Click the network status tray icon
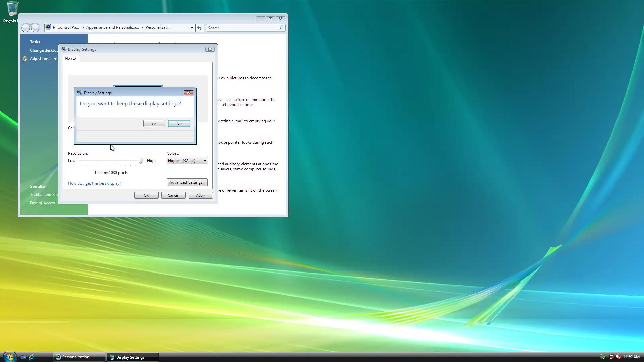The width and height of the screenshot is (644, 362). tap(612, 357)
